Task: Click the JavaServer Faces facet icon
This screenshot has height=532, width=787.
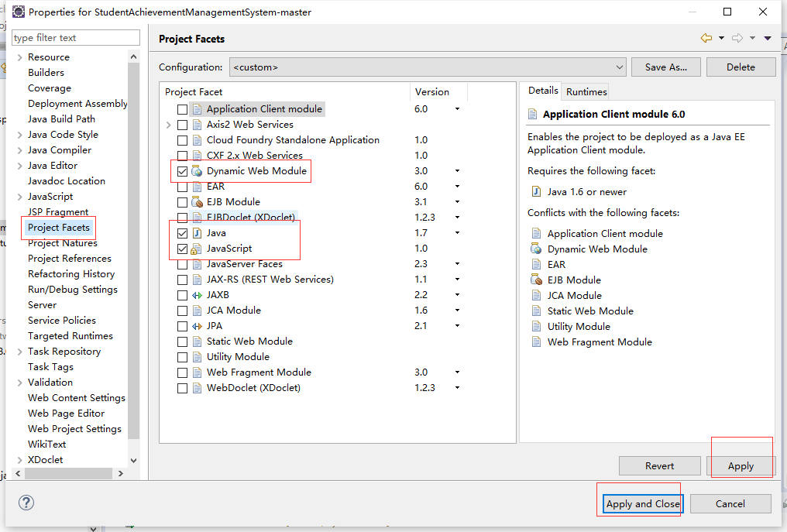Action: point(198,265)
